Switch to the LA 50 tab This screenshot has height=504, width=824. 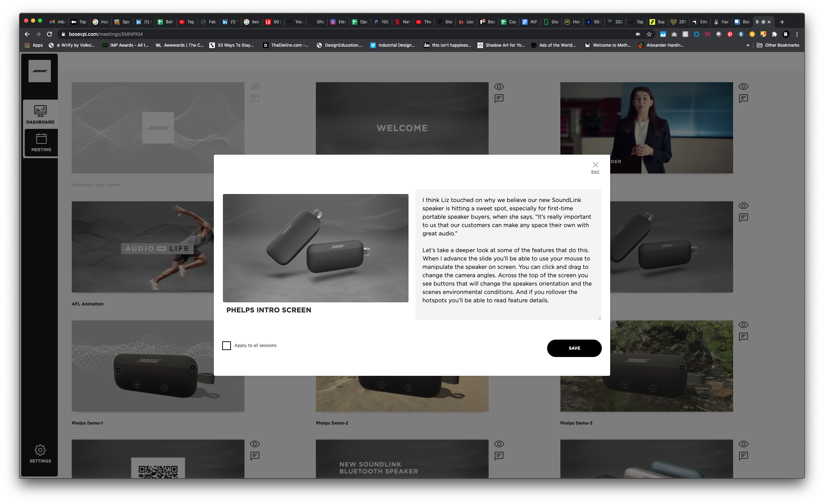tap(273, 22)
